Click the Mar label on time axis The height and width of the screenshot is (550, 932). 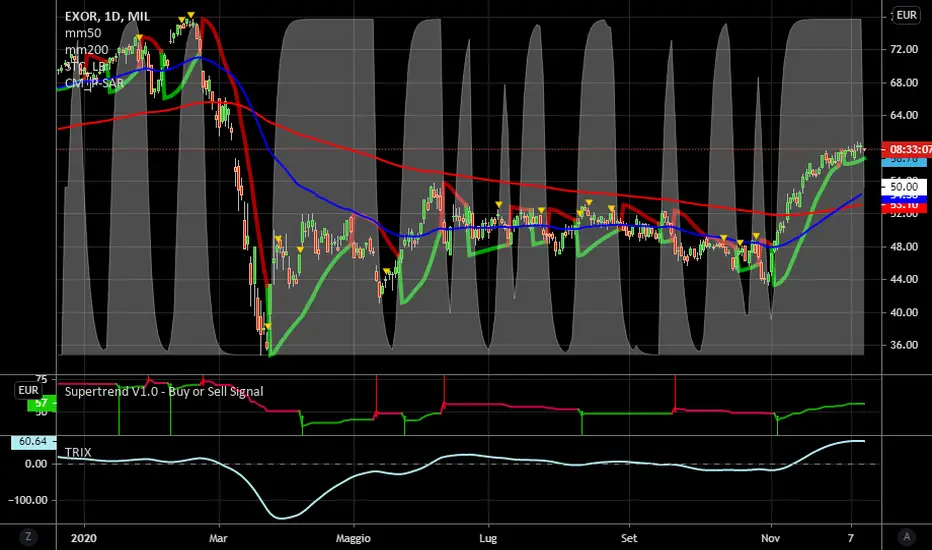218,538
